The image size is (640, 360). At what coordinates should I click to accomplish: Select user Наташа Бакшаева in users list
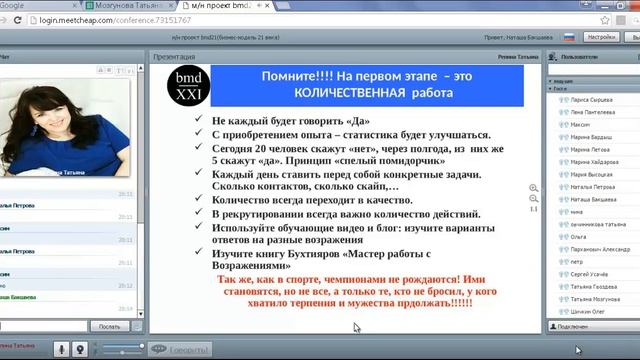point(593,199)
